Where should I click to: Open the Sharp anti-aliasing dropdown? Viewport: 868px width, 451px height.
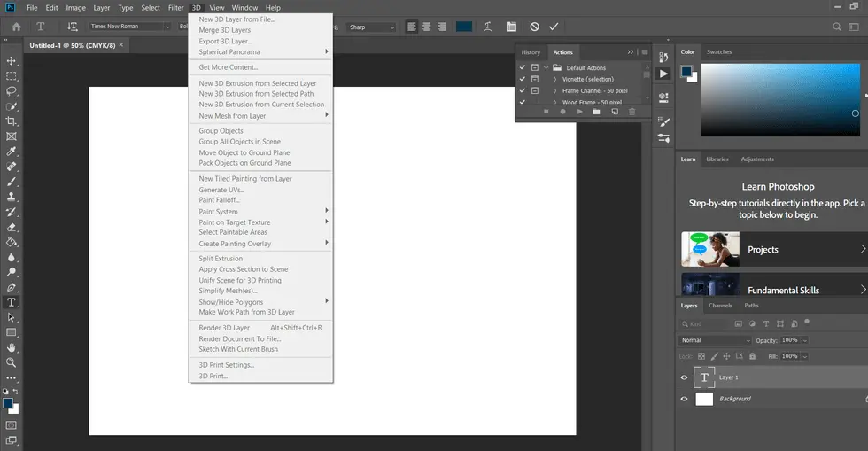coord(371,27)
